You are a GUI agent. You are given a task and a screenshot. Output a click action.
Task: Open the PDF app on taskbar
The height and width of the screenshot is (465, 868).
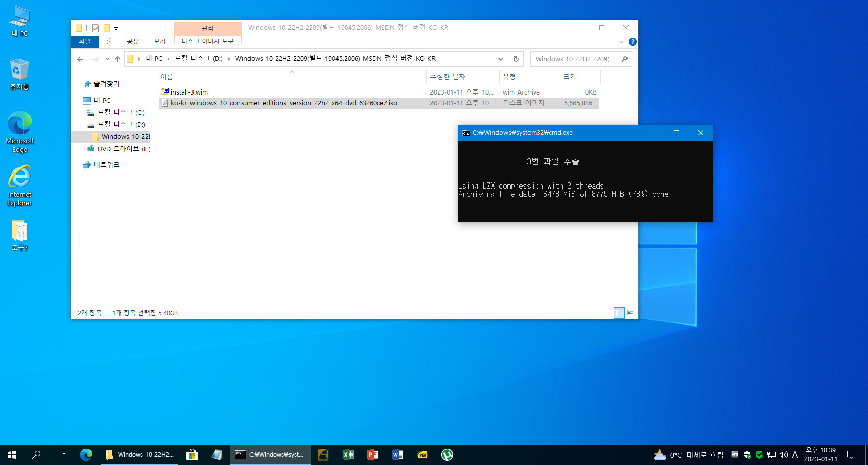coord(422,455)
